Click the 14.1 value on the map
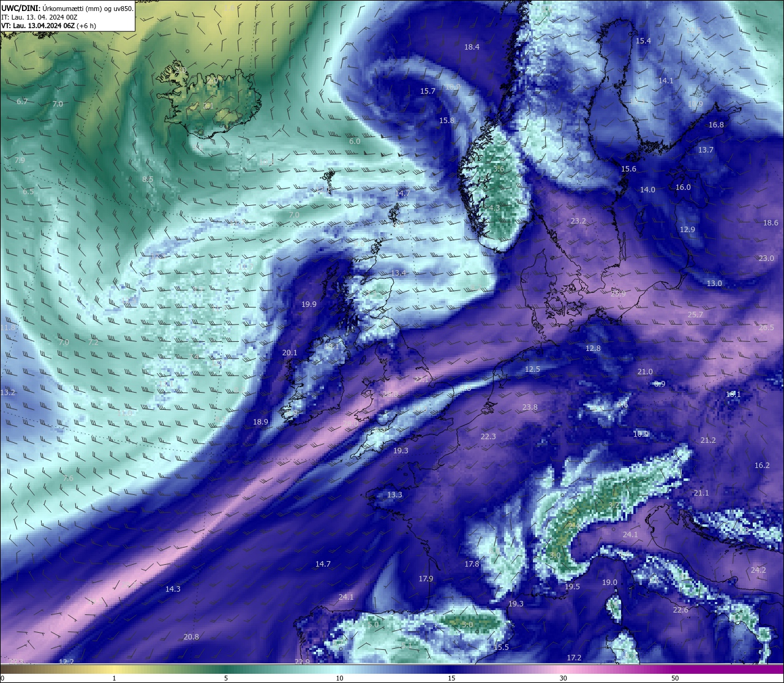 click(666, 81)
